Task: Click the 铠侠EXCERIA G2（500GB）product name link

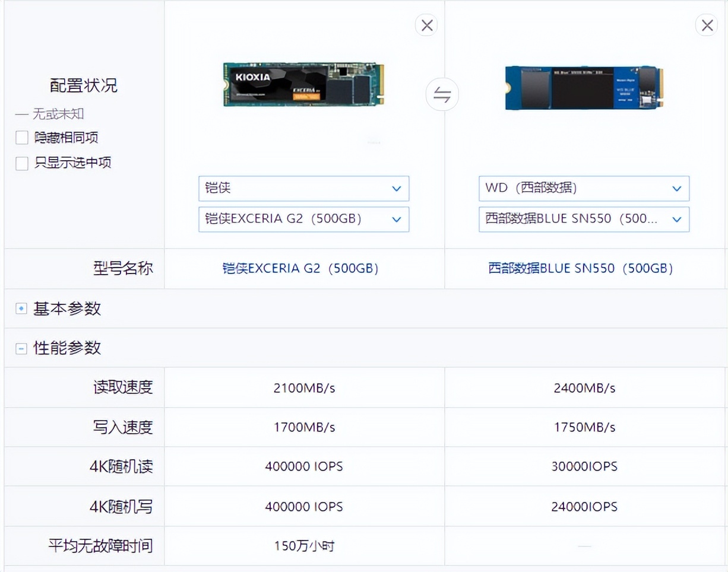Action: coord(303,268)
